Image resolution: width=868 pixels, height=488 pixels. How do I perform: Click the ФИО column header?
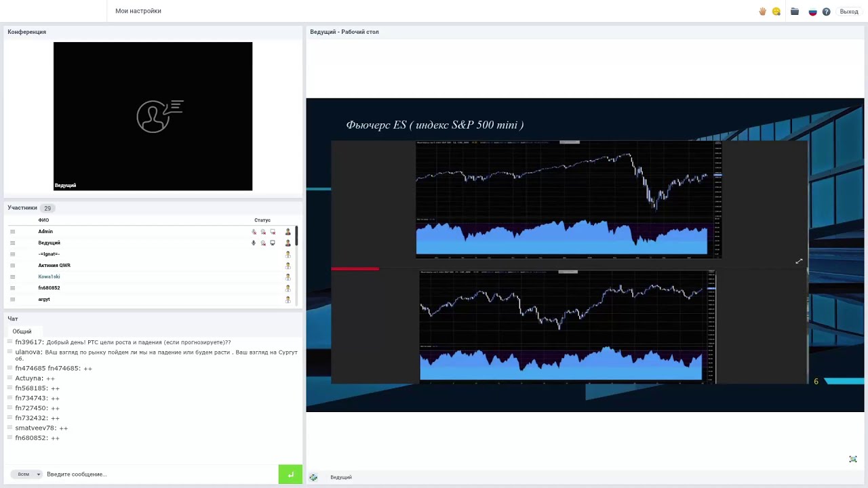43,220
